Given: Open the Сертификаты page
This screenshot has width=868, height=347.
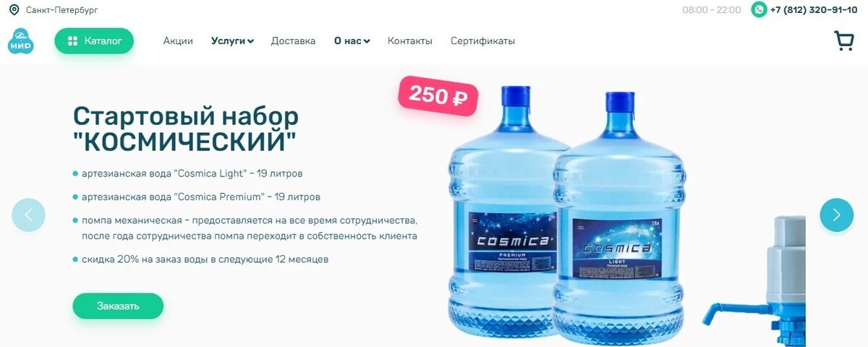Looking at the screenshot, I should point(482,41).
